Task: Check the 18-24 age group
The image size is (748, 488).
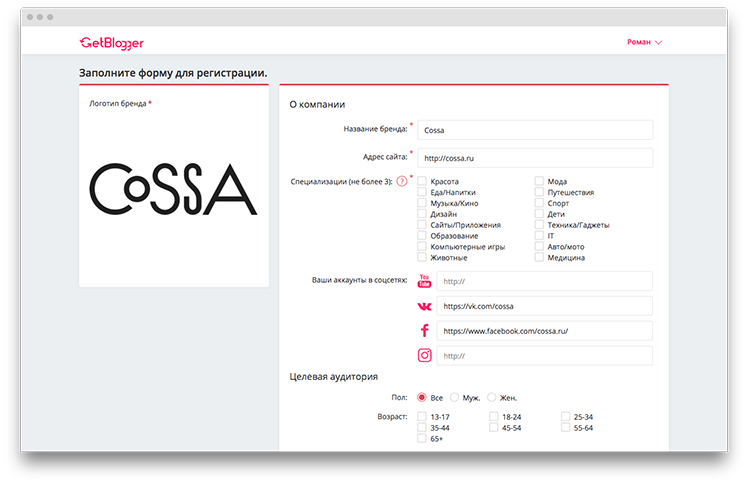Action: [494, 416]
